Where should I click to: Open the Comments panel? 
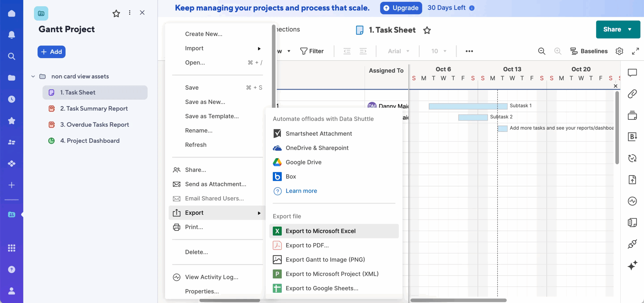[x=632, y=72]
